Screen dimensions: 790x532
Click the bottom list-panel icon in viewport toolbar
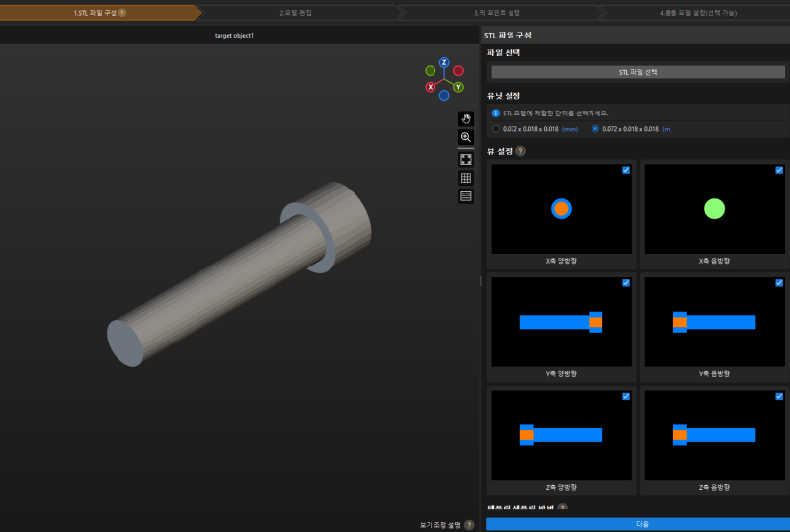click(465, 196)
